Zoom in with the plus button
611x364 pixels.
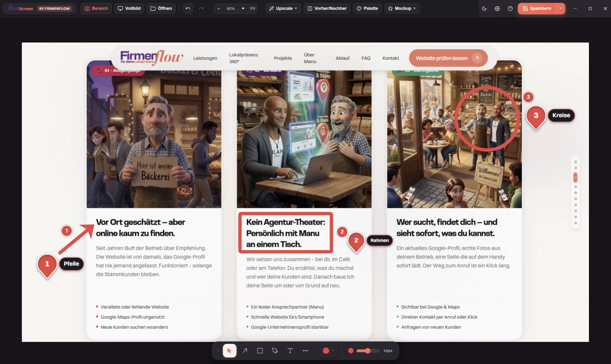click(243, 8)
